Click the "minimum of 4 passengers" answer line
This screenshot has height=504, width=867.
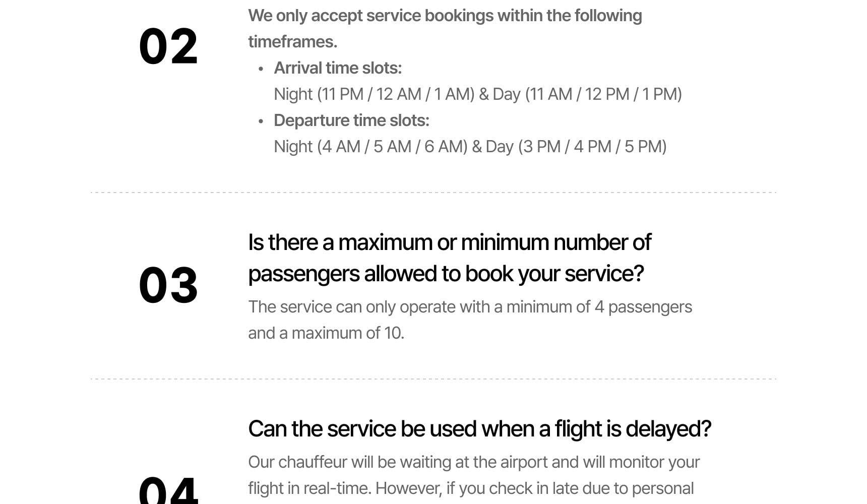coord(470,307)
